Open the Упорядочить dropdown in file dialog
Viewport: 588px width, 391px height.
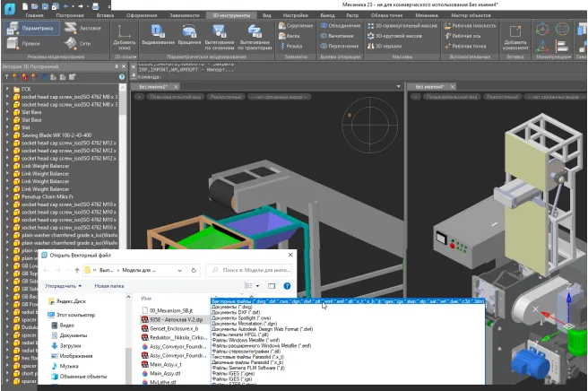[x=64, y=285]
